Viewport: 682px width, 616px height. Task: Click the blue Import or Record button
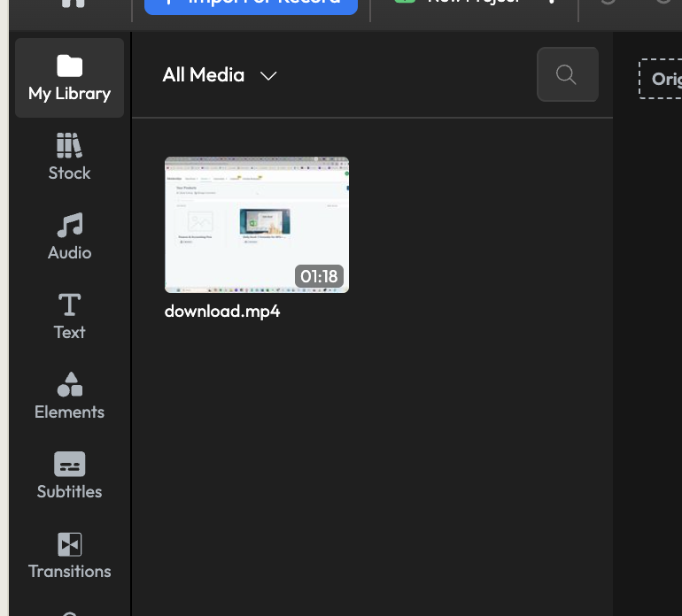251,3
